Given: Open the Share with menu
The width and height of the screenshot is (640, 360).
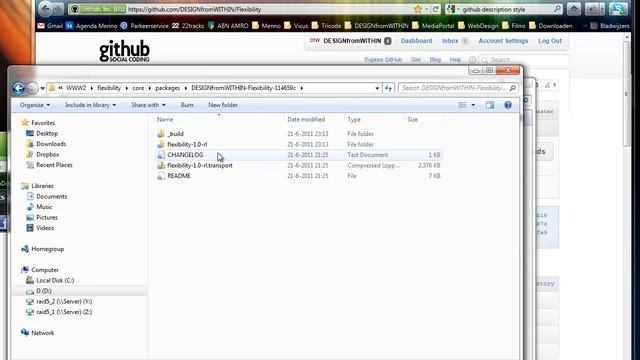Looking at the screenshot, I should pyautogui.click(x=148, y=105).
